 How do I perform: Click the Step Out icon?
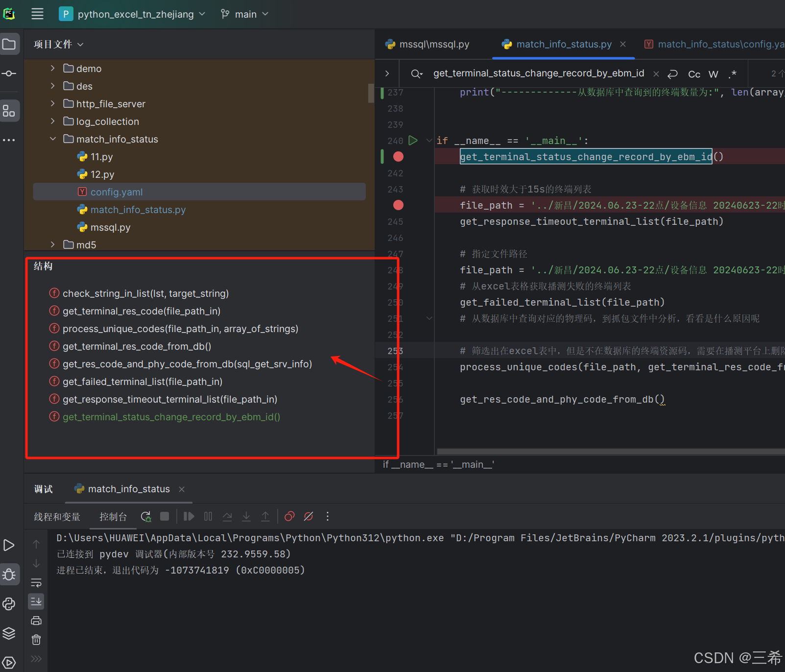[x=265, y=516]
